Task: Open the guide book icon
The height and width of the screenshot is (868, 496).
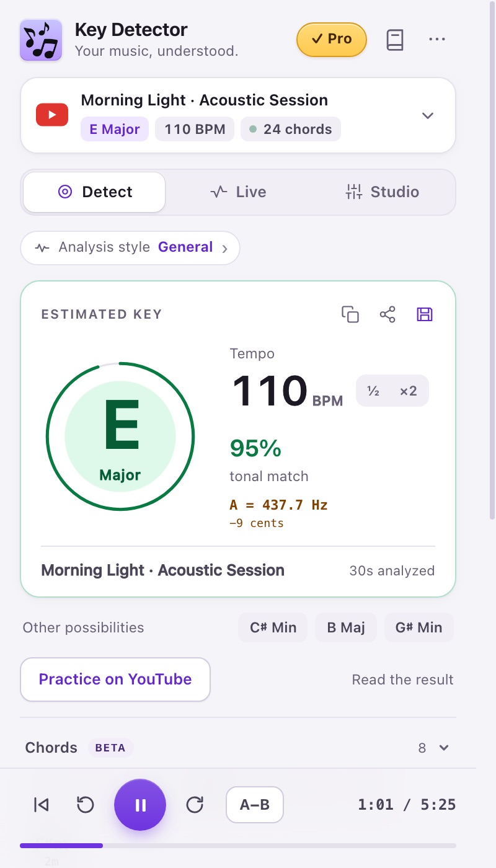Action: 395,40
